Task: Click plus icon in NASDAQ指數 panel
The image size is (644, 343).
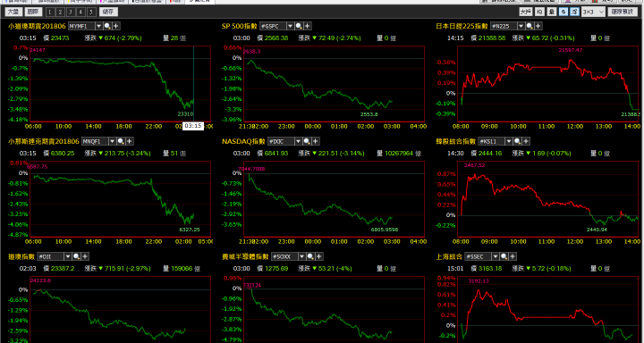Action: tap(316, 141)
